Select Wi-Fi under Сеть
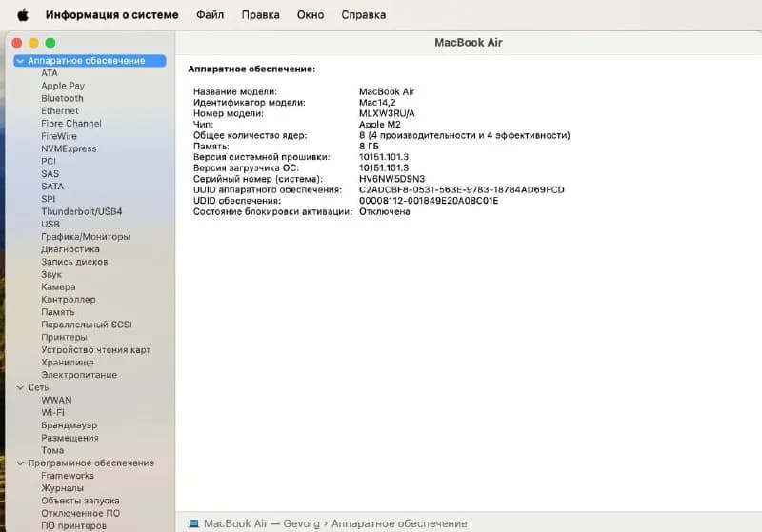Screen dimensions: 762x532 [52, 413]
